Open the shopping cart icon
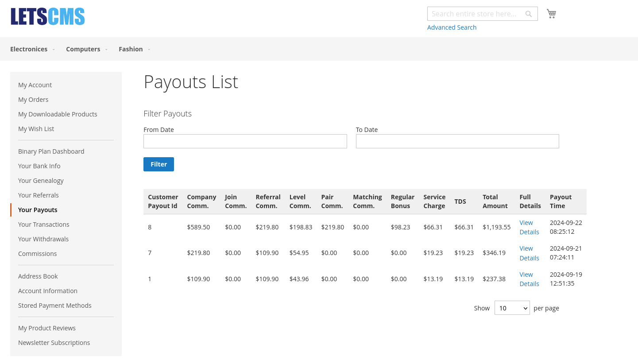 [x=551, y=13]
